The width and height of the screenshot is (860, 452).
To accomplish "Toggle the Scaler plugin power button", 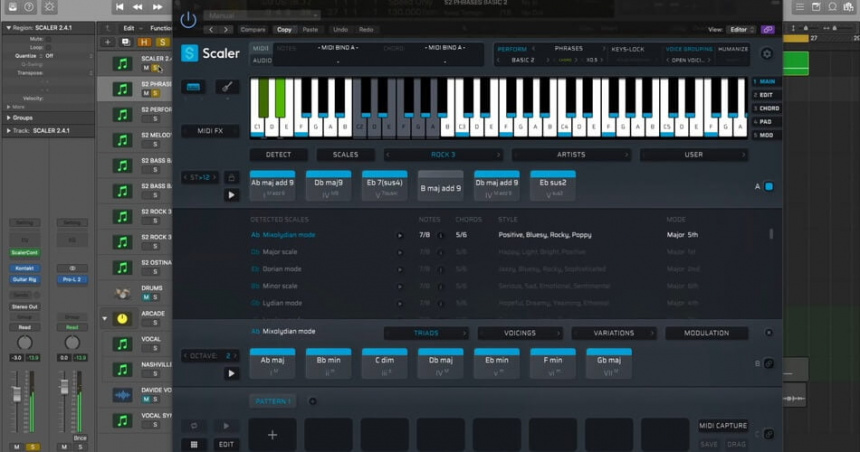I will (x=188, y=20).
